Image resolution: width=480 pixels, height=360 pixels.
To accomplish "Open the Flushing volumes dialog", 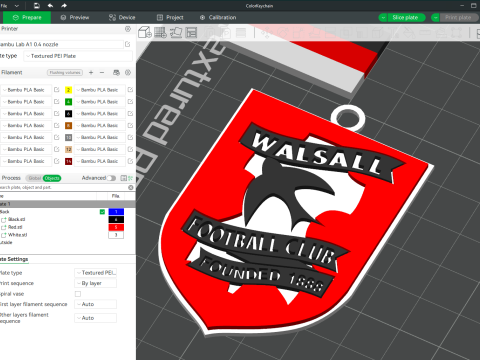I will point(65,72).
